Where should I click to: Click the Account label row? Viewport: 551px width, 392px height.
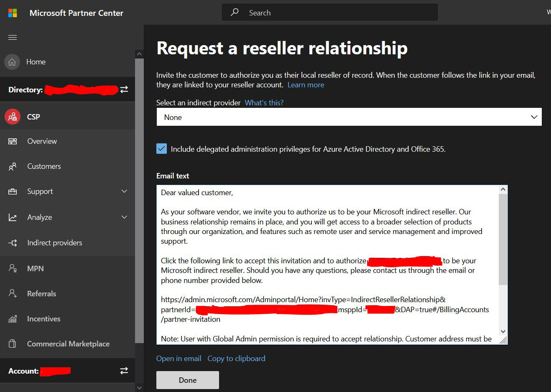[x=67, y=371]
